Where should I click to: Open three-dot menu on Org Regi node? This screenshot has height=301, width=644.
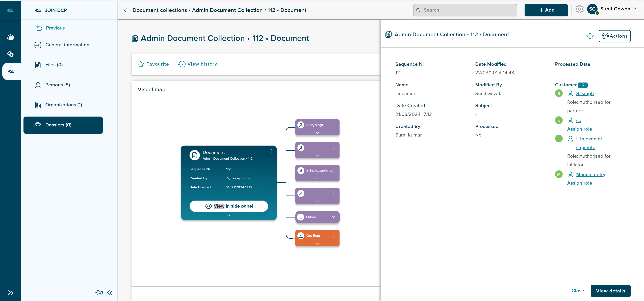click(x=334, y=236)
